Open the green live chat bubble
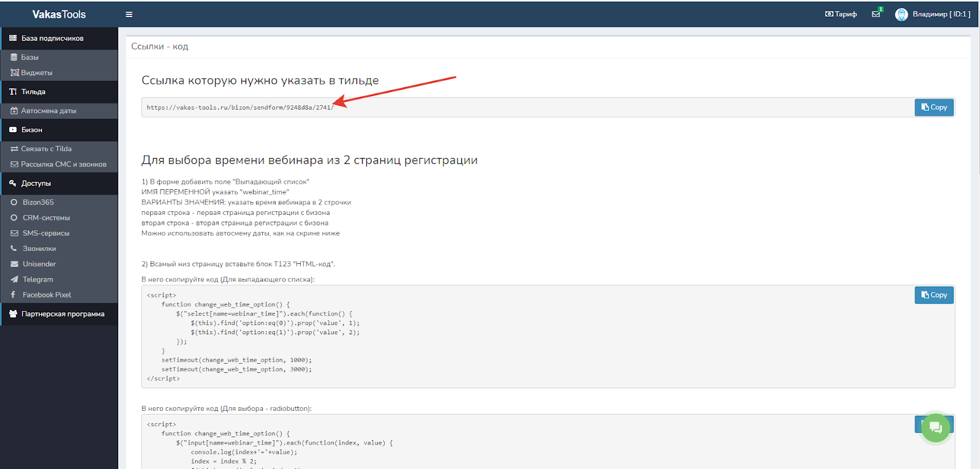 pyautogui.click(x=935, y=427)
